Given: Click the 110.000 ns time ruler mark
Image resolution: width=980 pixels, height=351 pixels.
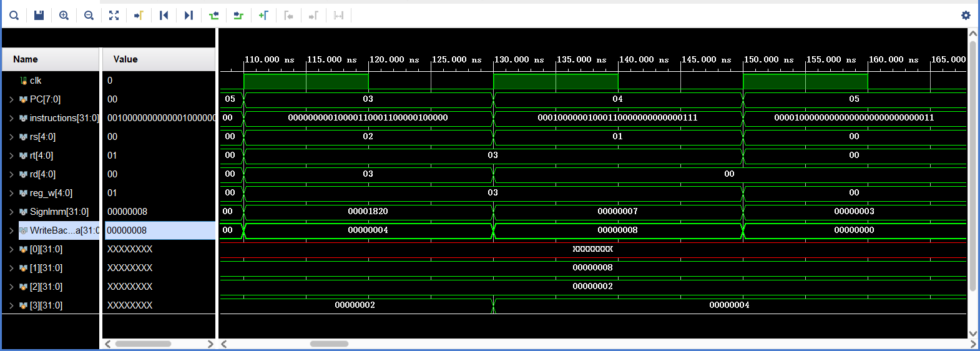Looking at the screenshot, I should click(269, 60).
